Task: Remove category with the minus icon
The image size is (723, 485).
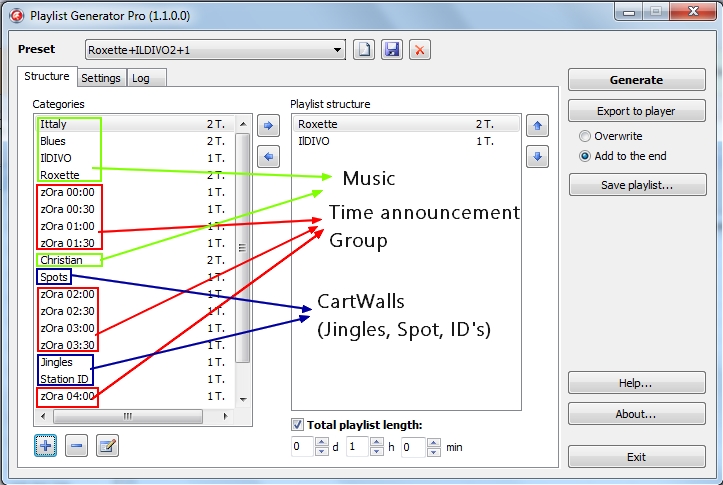Action: pyautogui.click(x=77, y=446)
